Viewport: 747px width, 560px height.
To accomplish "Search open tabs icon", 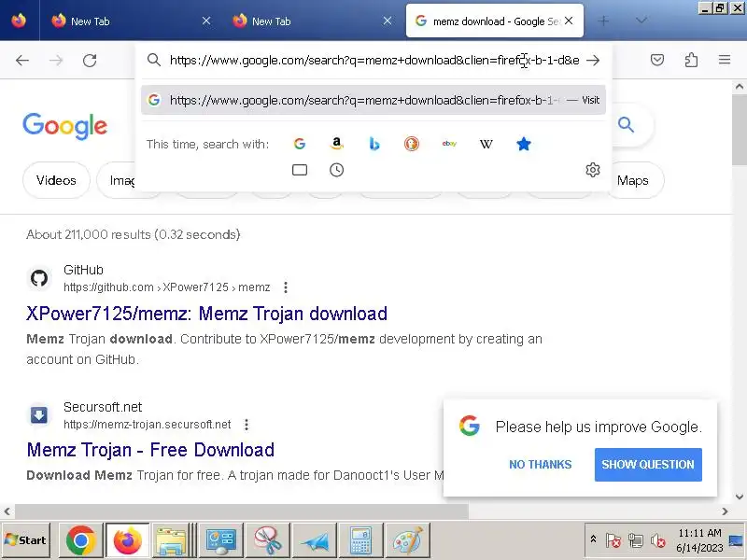I will point(300,170).
